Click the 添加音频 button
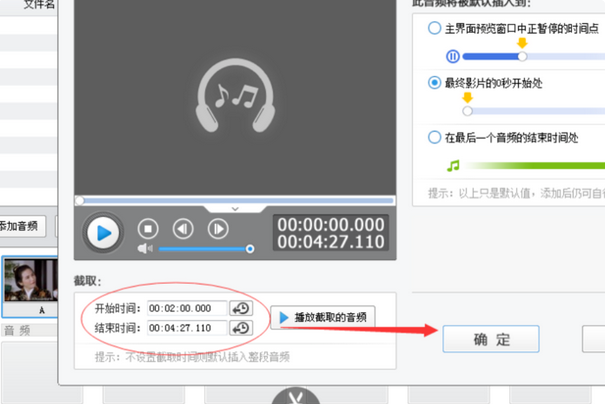 [x=22, y=226]
